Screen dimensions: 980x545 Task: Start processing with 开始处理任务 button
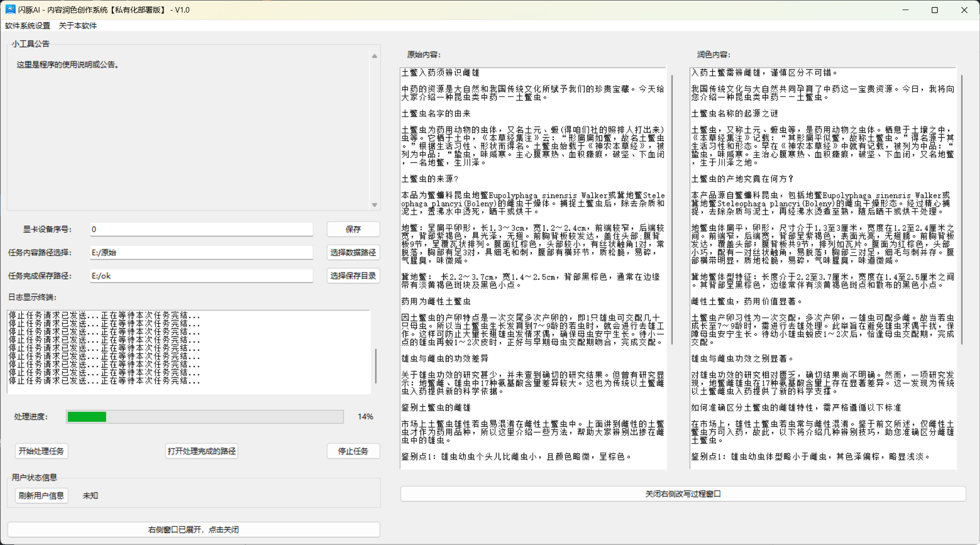coord(41,451)
